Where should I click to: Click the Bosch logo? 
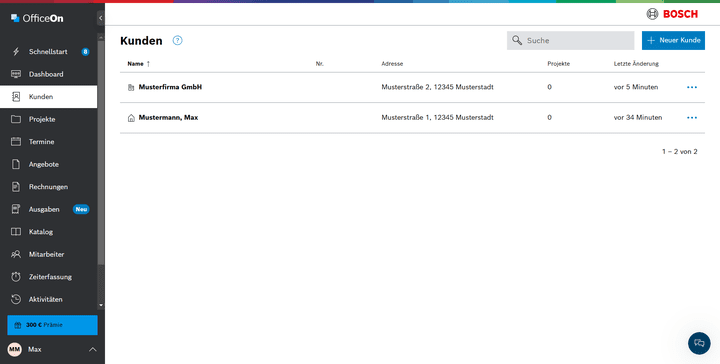[x=672, y=14]
